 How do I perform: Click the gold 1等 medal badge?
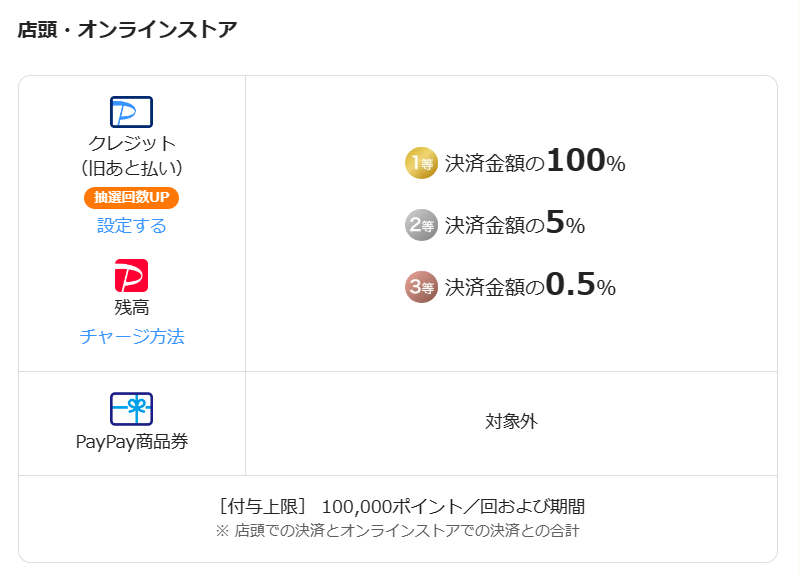click(421, 163)
